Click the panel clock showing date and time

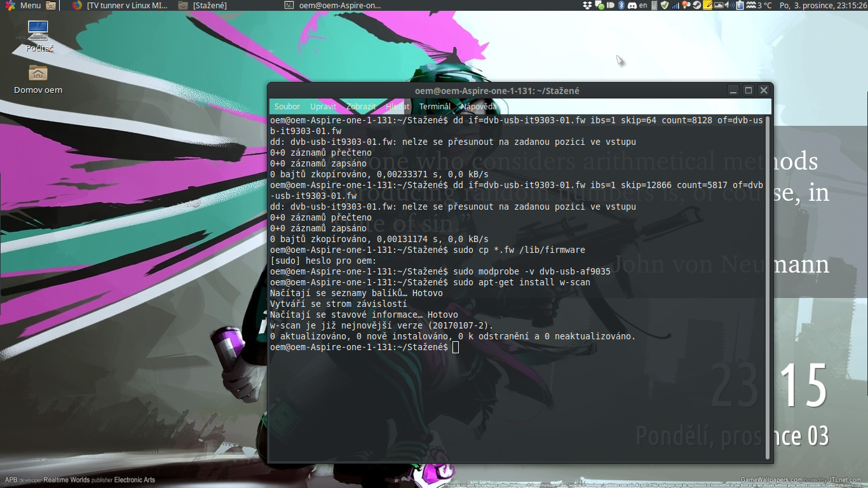tap(822, 5)
